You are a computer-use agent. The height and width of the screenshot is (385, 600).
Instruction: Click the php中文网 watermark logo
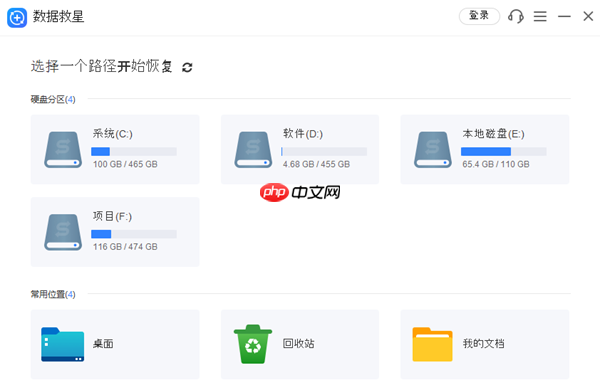tap(300, 192)
